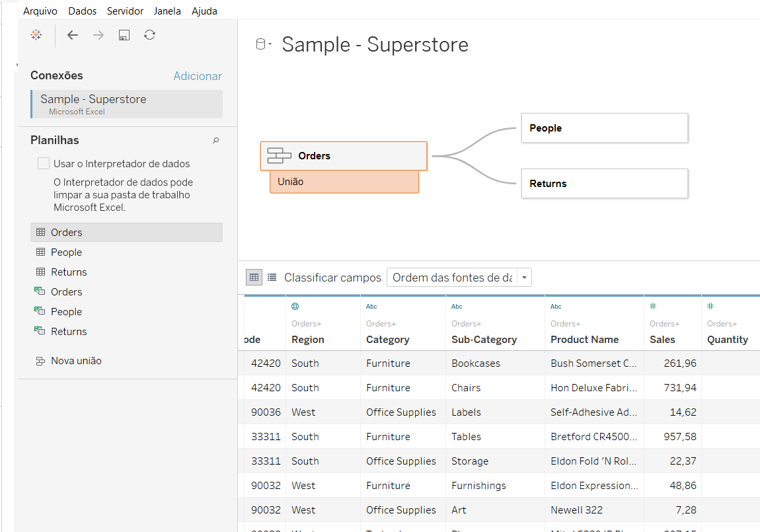760x532 pixels.
Task: Click the Abc type icon above Category
Action: coord(372,306)
